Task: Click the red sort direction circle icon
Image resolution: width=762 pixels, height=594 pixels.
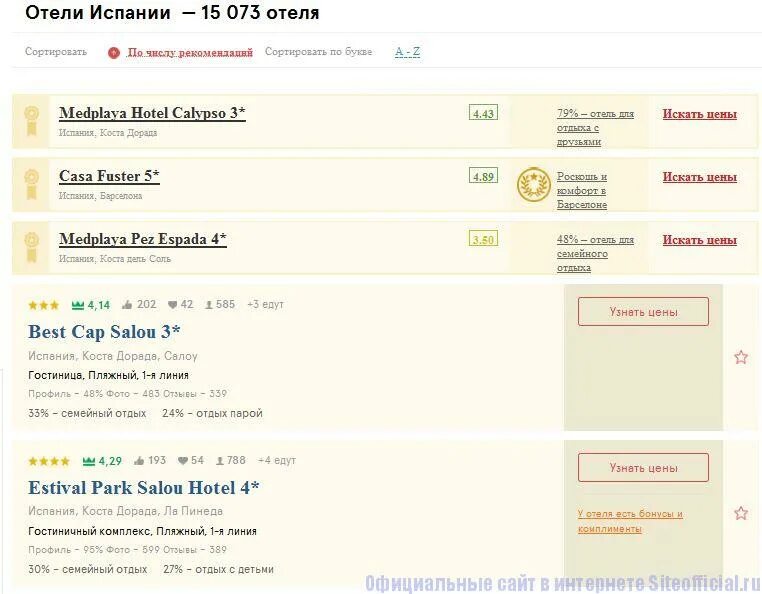Action: coord(114,52)
